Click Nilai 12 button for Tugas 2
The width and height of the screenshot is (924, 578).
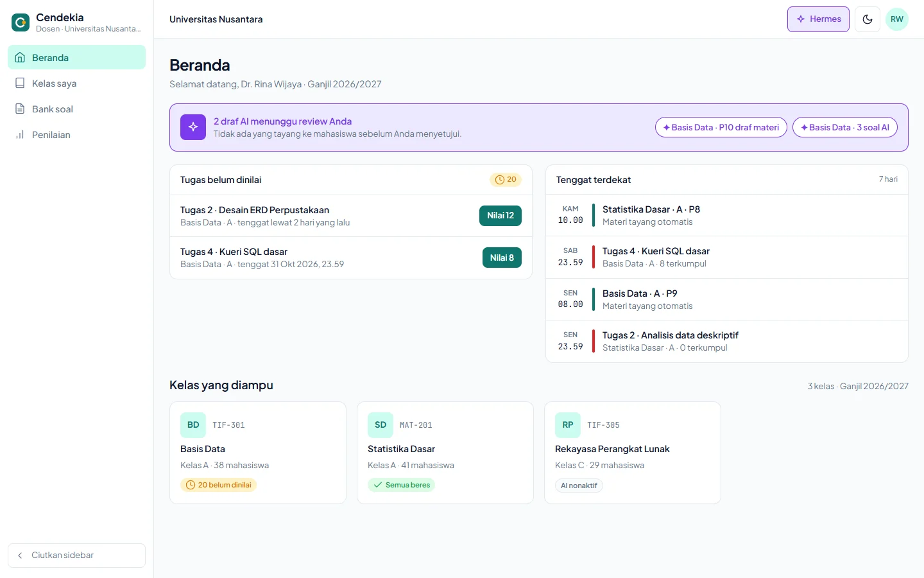click(501, 216)
